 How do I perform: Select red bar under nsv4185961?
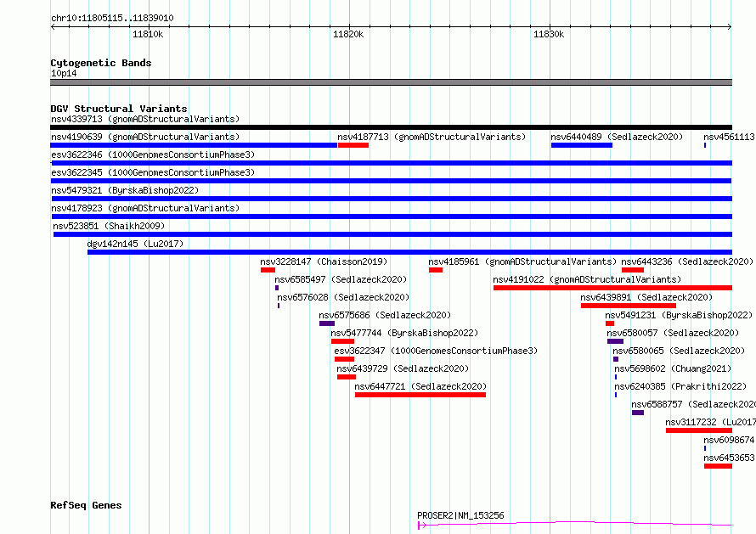click(x=436, y=270)
